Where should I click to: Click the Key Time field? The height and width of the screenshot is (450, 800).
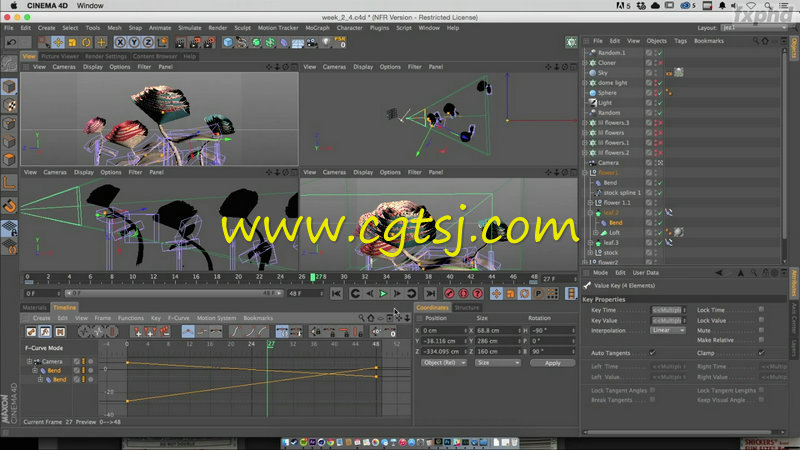point(668,310)
